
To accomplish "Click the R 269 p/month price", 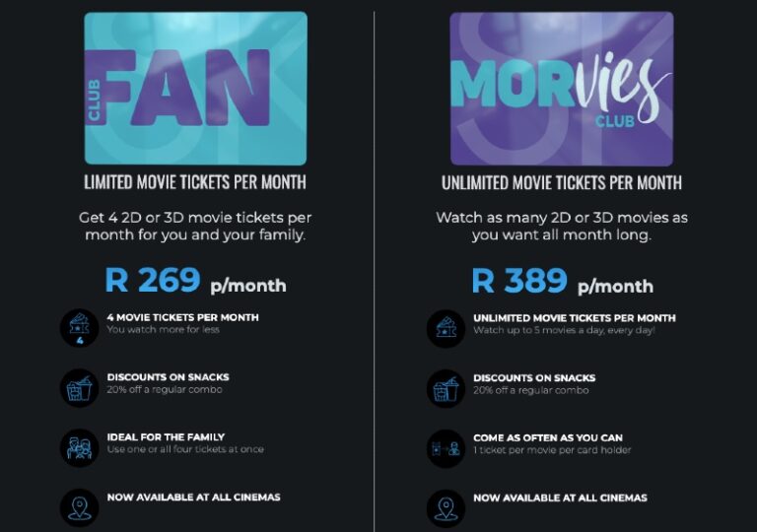I will point(195,281).
